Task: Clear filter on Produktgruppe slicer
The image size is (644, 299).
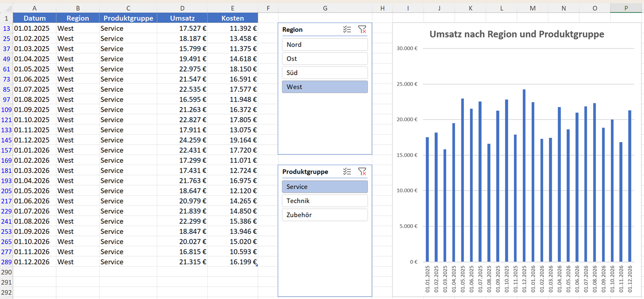Action: [362, 172]
